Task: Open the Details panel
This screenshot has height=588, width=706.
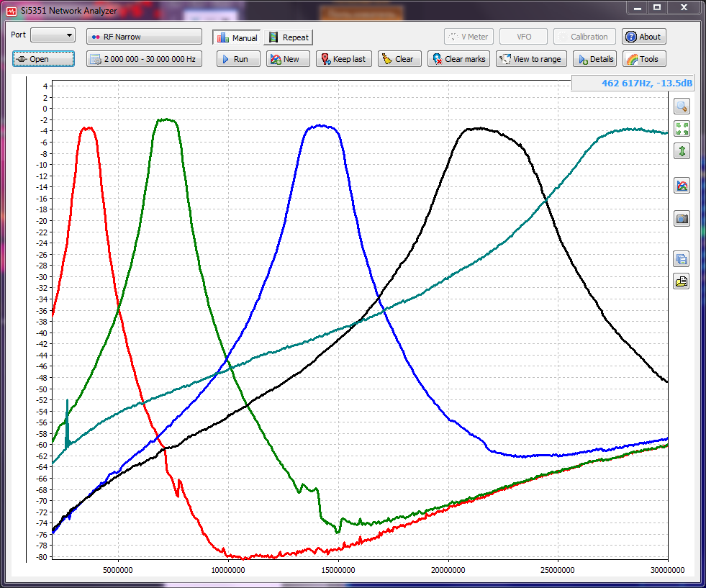Action: coord(594,59)
